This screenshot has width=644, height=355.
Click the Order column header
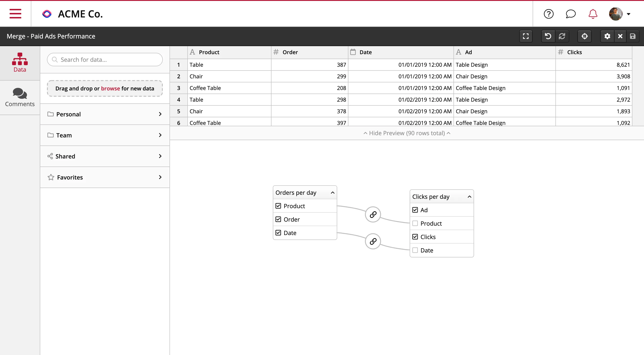[310, 52]
